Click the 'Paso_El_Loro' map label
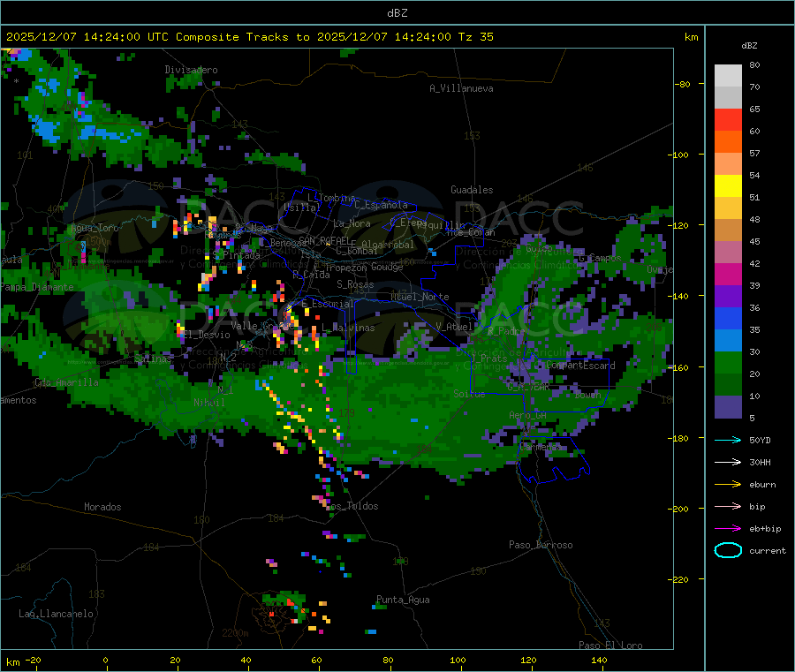Viewport: 795px width, 672px height. [610, 646]
